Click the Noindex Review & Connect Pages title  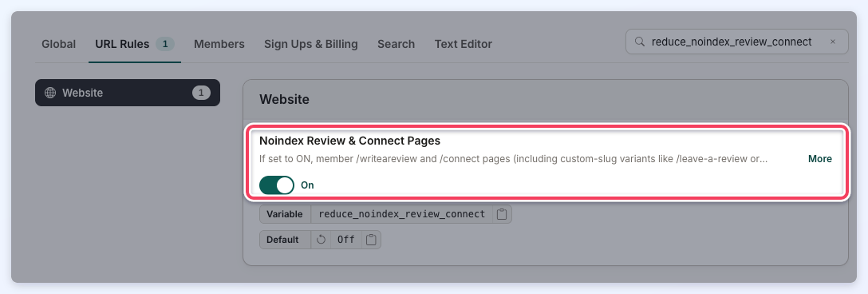(x=350, y=141)
